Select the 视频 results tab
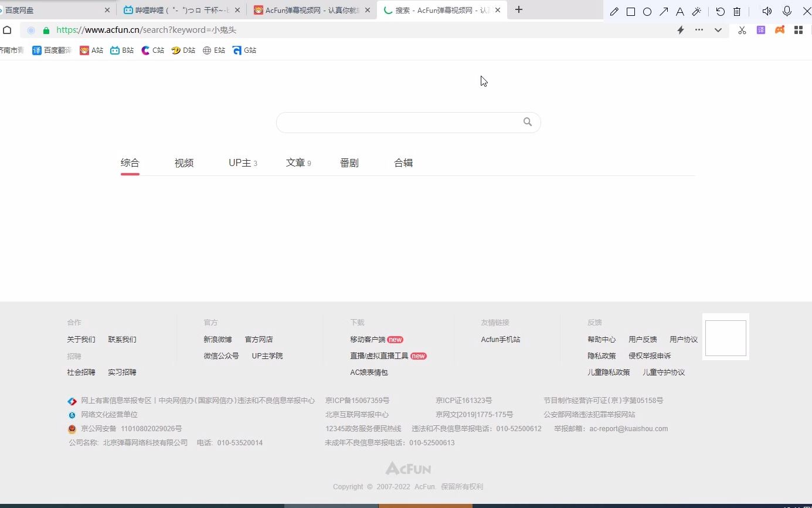Screen dimensions: 812x508 click(x=184, y=163)
